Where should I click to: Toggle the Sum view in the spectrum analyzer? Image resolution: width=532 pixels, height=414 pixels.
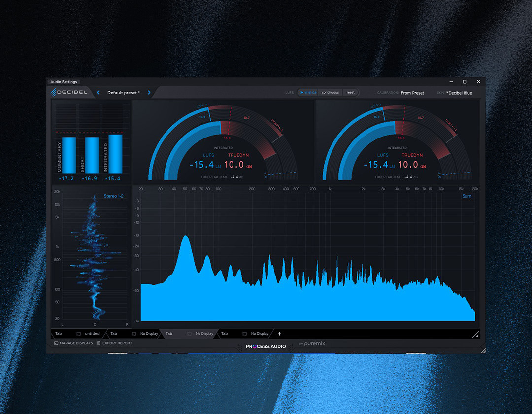[x=466, y=196]
